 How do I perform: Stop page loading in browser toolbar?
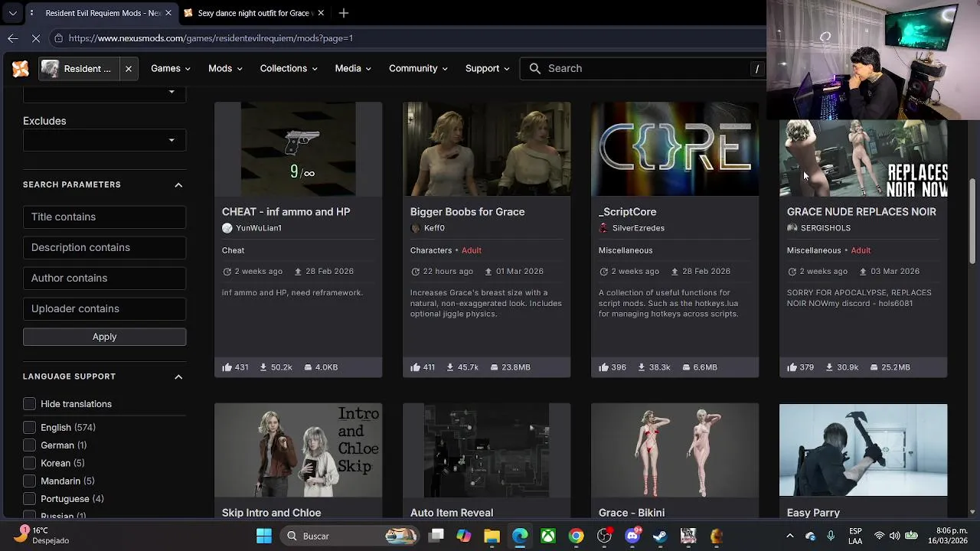pos(37,37)
